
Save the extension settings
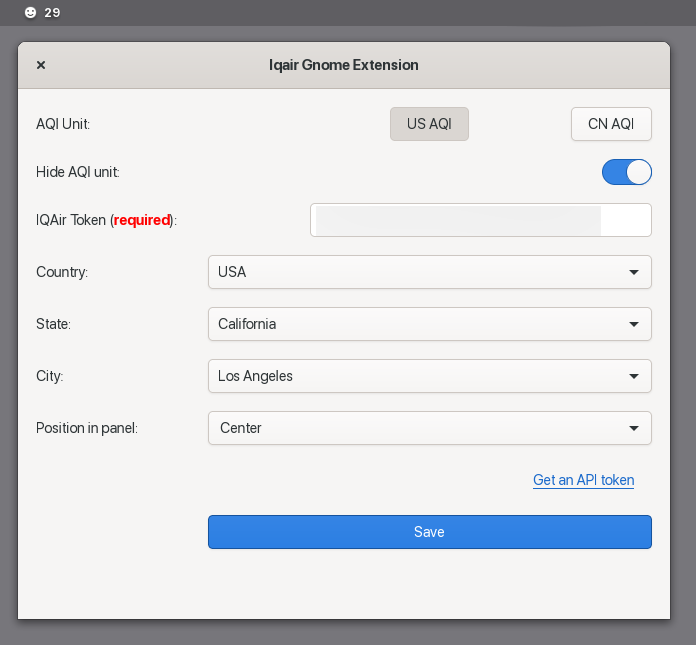(x=430, y=532)
